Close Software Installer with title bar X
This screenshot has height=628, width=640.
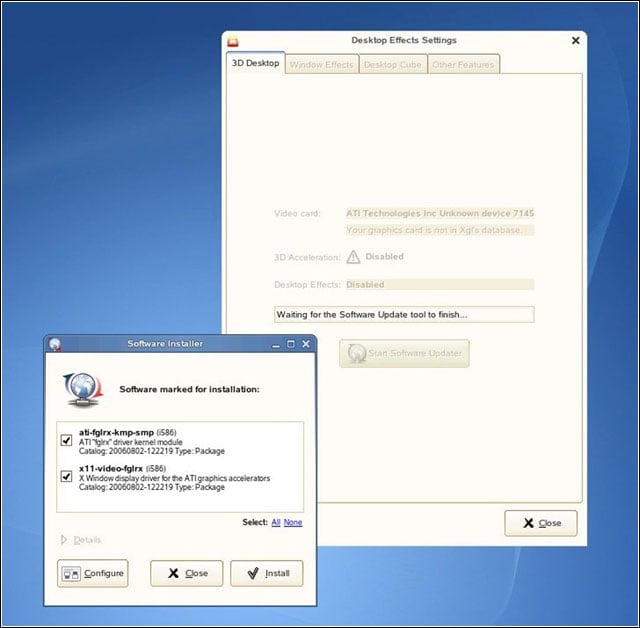click(x=306, y=344)
